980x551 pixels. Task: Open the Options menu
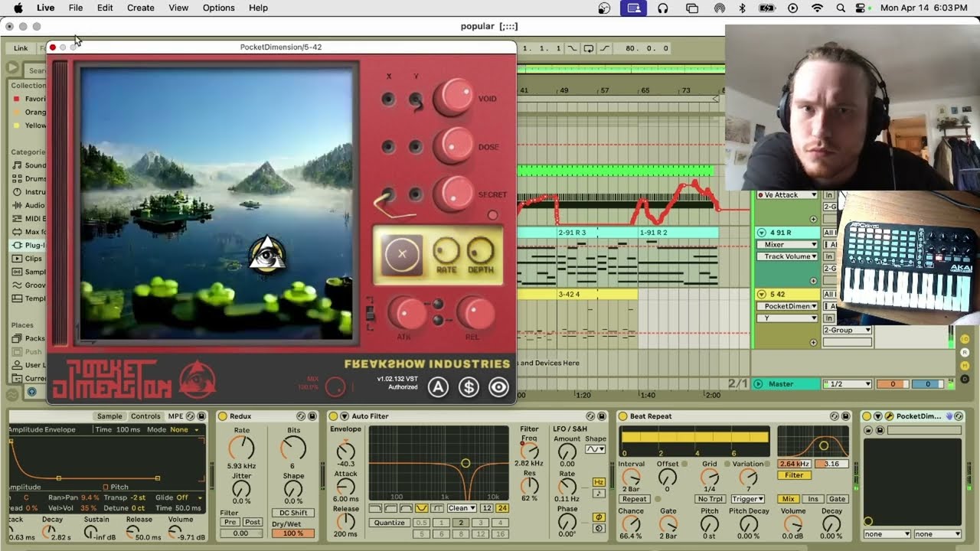click(x=219, y=8)
